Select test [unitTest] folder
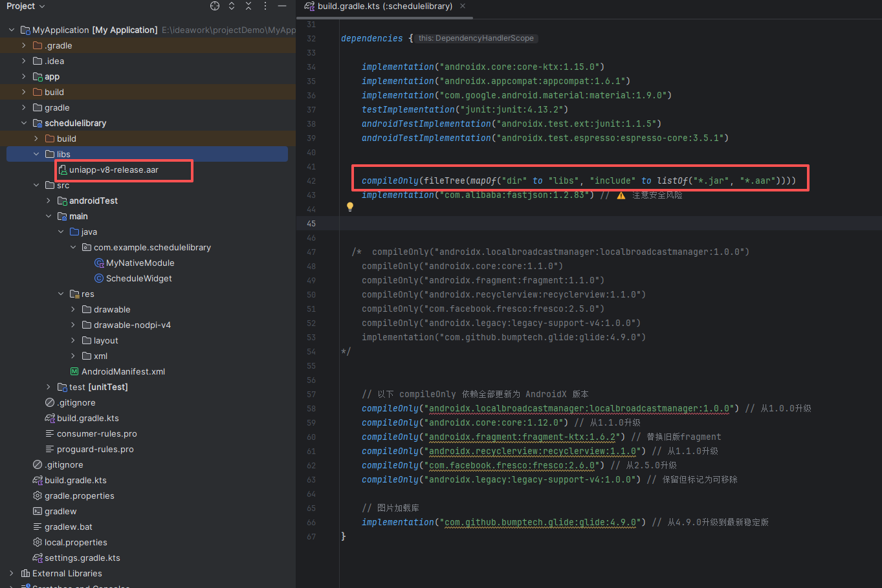The width and height of the screenshot is (882, 588). coord(98,387)
